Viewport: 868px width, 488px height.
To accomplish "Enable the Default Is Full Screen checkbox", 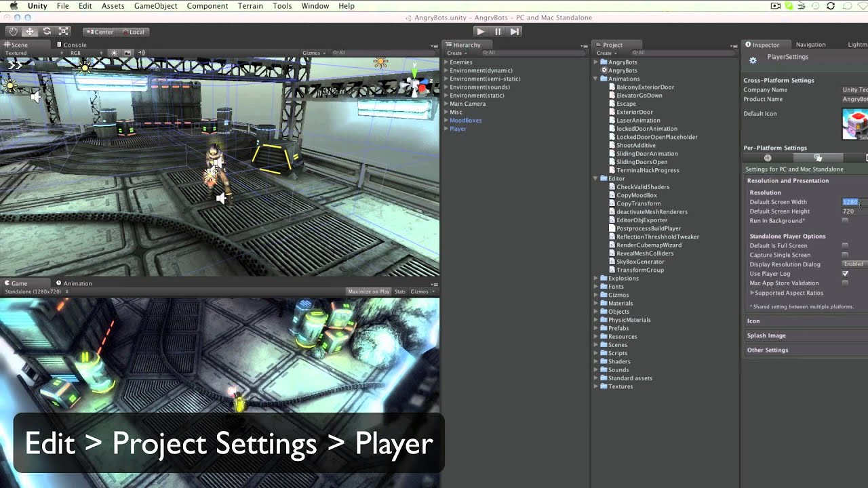I will coord(845,245).
